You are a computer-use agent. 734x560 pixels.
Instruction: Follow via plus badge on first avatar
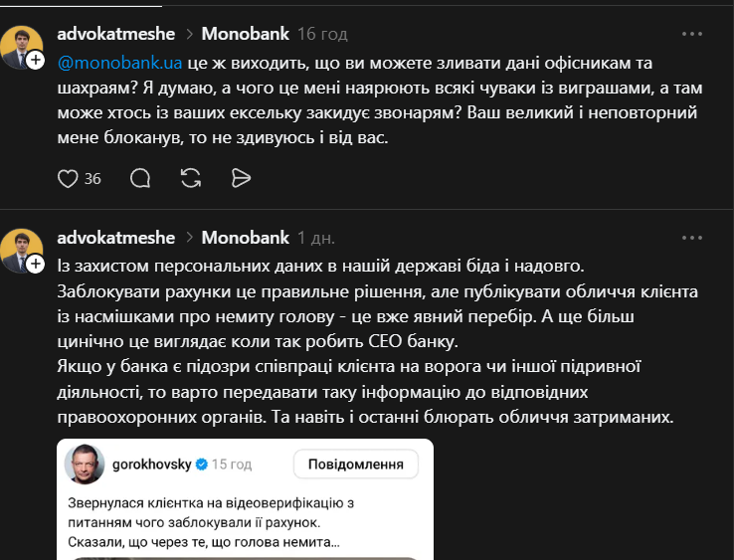36,61
